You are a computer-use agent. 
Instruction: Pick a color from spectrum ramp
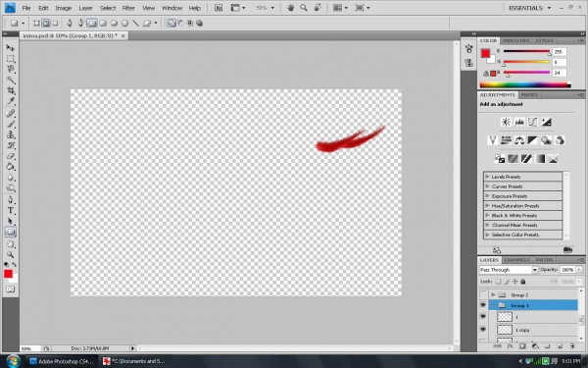click(x=525, y=84)
